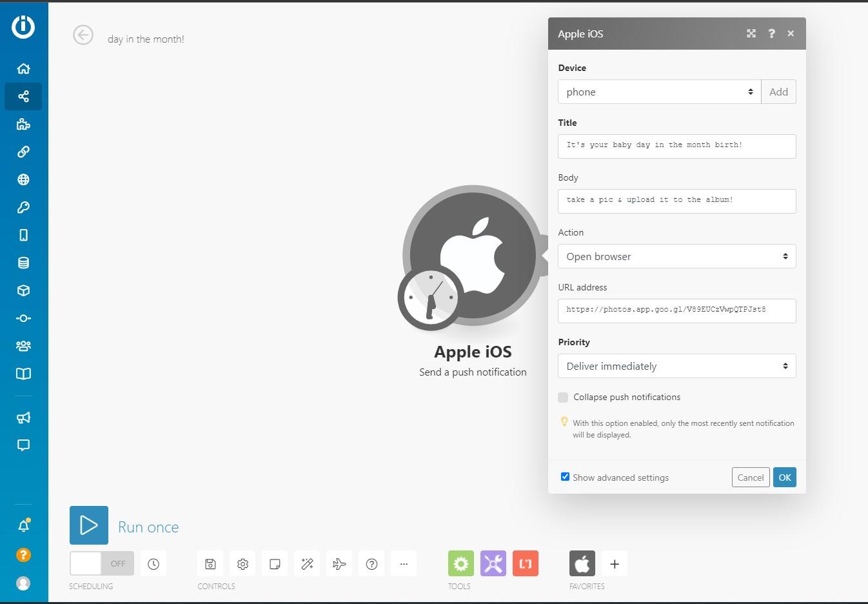Go back using the arrow circle
Screen dimensions: 868x604
pos(83,35)
